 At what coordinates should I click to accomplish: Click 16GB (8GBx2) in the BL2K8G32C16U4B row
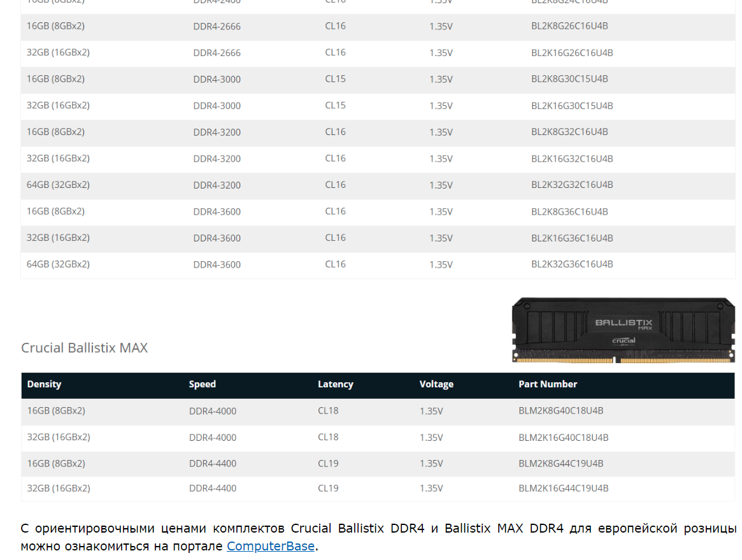click(x=55, y=132)
